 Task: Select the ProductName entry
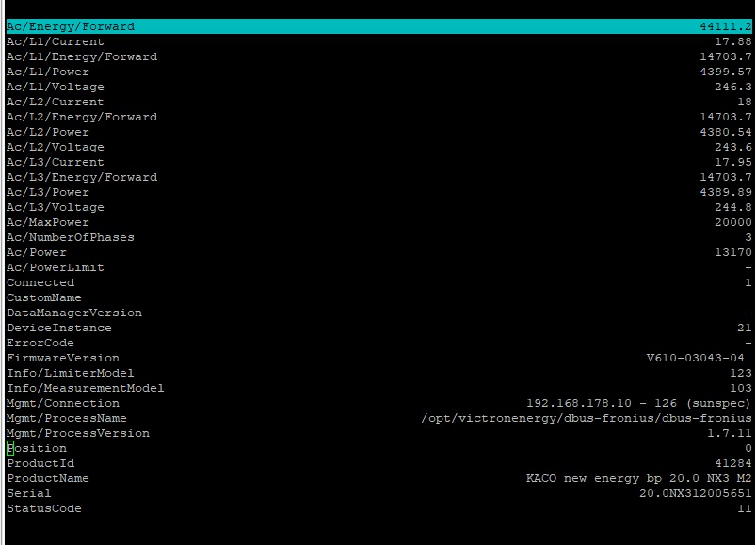[378, 478]
